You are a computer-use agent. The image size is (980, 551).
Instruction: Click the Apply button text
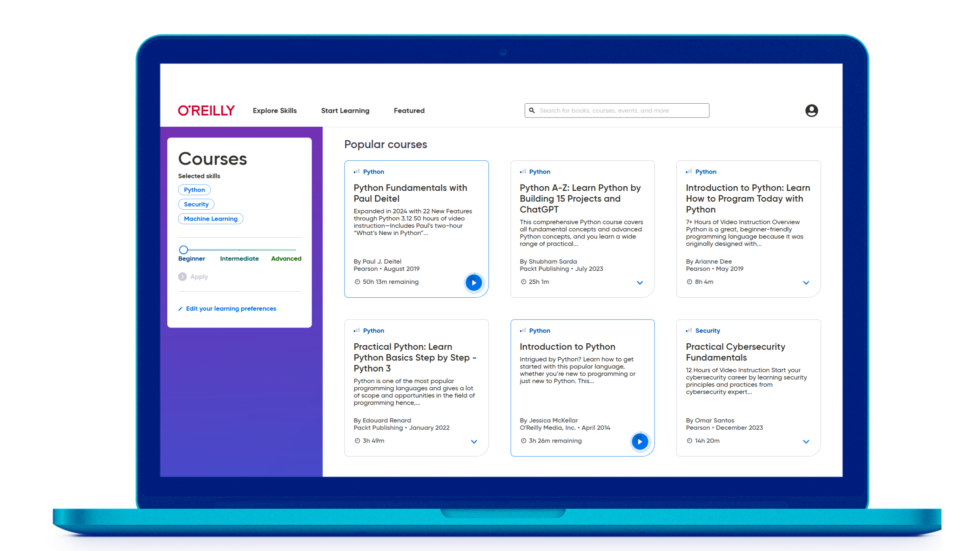[199, 277]
